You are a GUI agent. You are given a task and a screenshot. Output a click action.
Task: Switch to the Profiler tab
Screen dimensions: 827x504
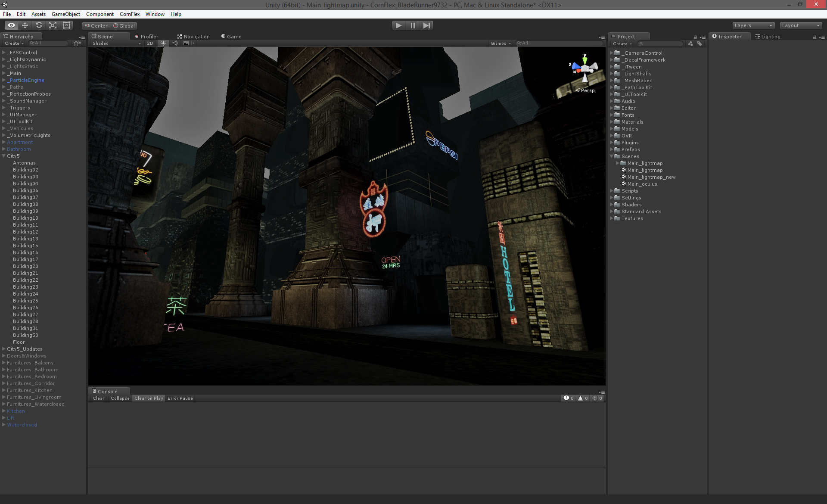click(x=146, y=37)
